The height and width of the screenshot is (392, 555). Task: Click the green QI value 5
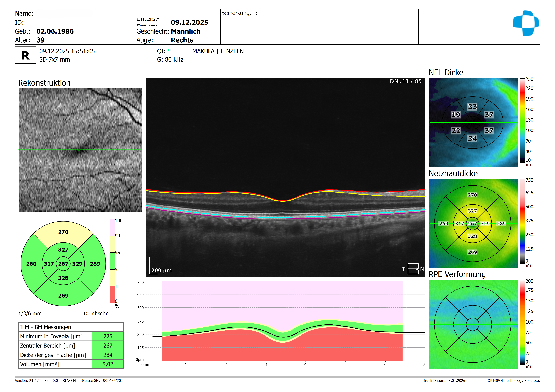click(169, 51)
